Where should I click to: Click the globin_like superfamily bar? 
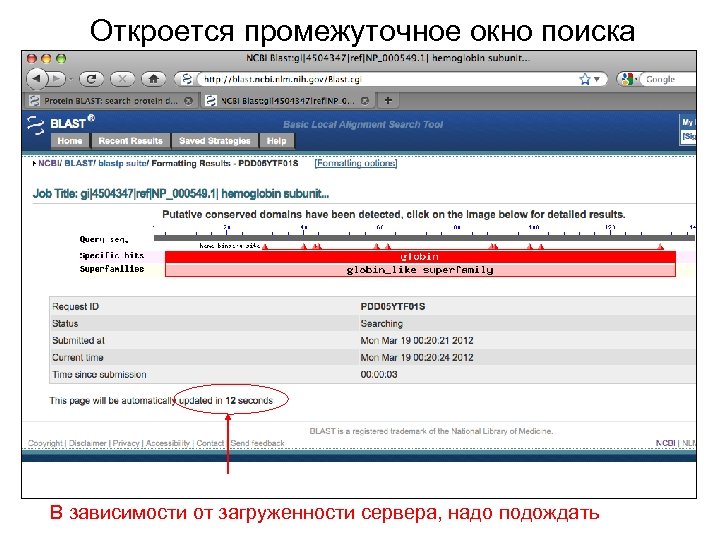tap(420, 270)
